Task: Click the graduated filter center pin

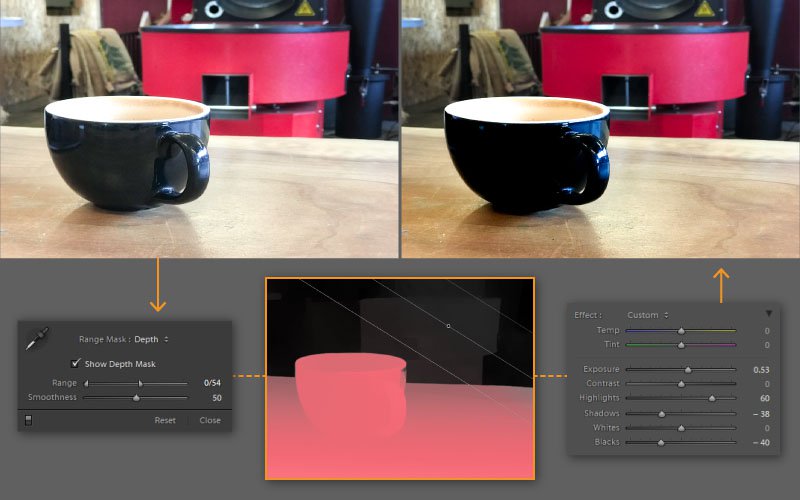Action: [448, 326]
